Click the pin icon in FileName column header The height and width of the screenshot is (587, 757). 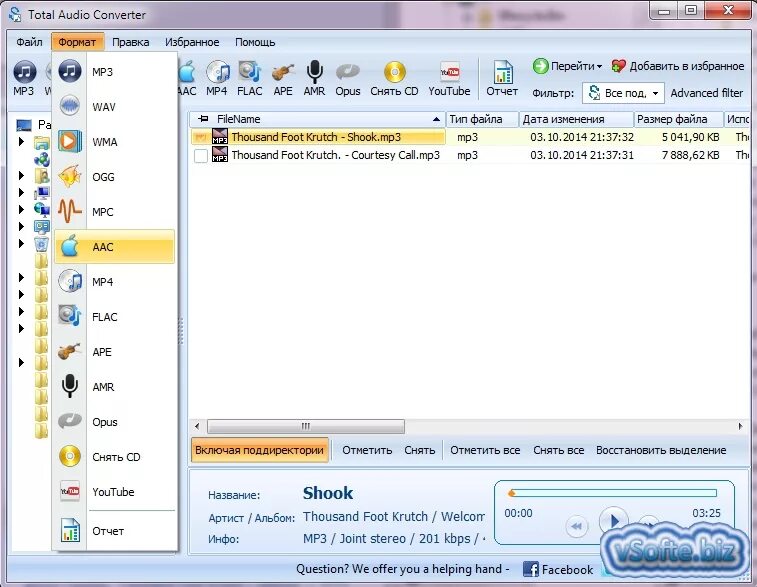point(203,119)
